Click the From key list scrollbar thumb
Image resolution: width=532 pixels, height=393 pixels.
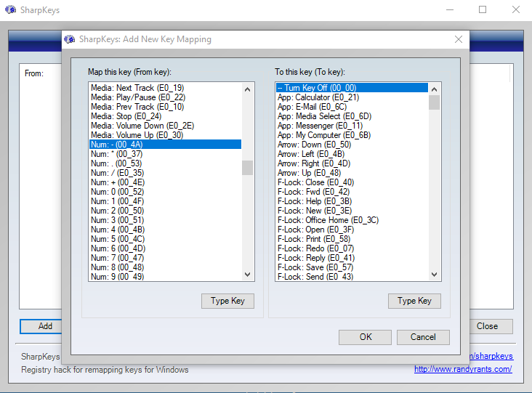click(247, 168)
